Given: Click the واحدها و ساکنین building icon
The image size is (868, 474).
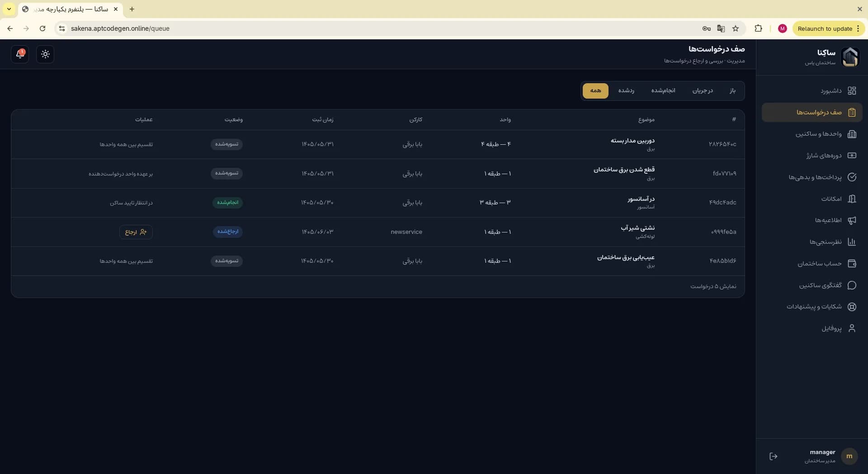Looking at the screenshot, I should pyautogui.click(x=852, y=134).
